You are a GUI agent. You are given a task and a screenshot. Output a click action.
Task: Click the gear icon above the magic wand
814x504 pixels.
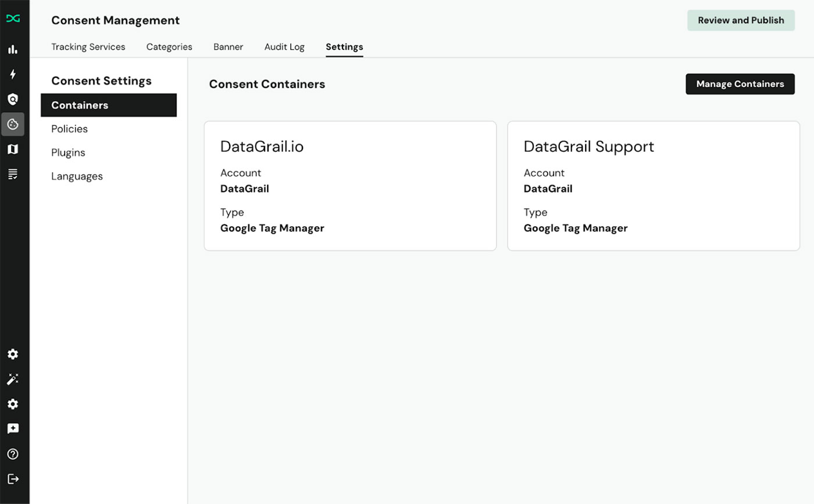tap(13, 354)
